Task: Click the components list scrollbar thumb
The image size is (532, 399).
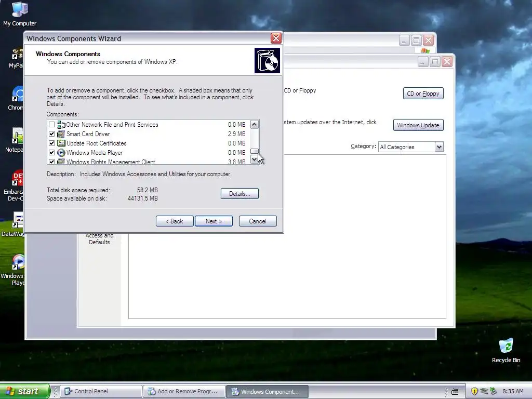Action: pyautogui.click(x=255, y=151)
